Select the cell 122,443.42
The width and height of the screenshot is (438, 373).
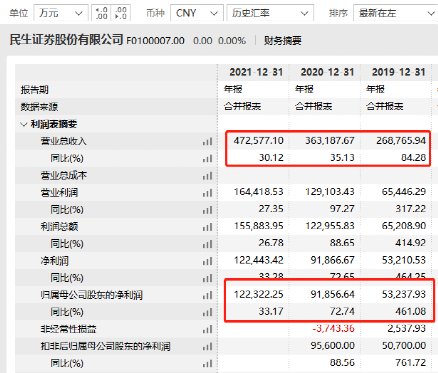point(258,260)
